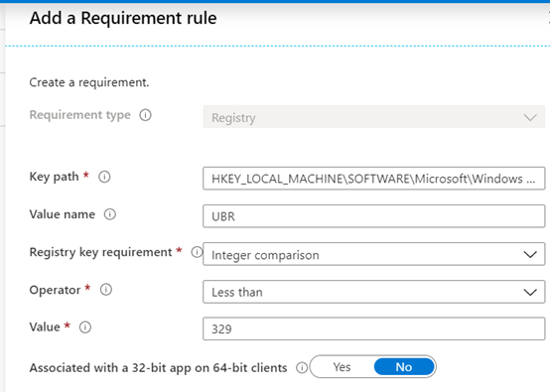This screenshot has width=550, height=392.
Task: Click the Requirement type label
Action: point(80,115)
